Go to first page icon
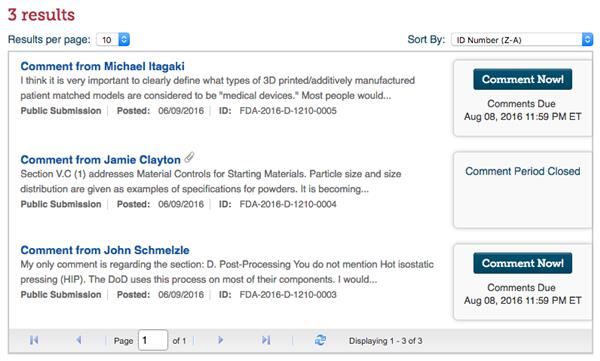 (34, 340)
